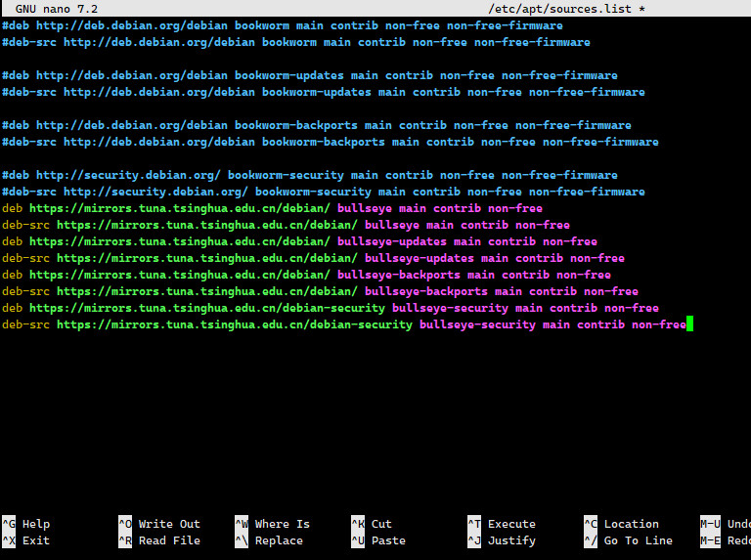This screenshot has height=560, width=751.
Task: Place cursor on '#deb ... bookworm-security' line
Action: point(309,175)
